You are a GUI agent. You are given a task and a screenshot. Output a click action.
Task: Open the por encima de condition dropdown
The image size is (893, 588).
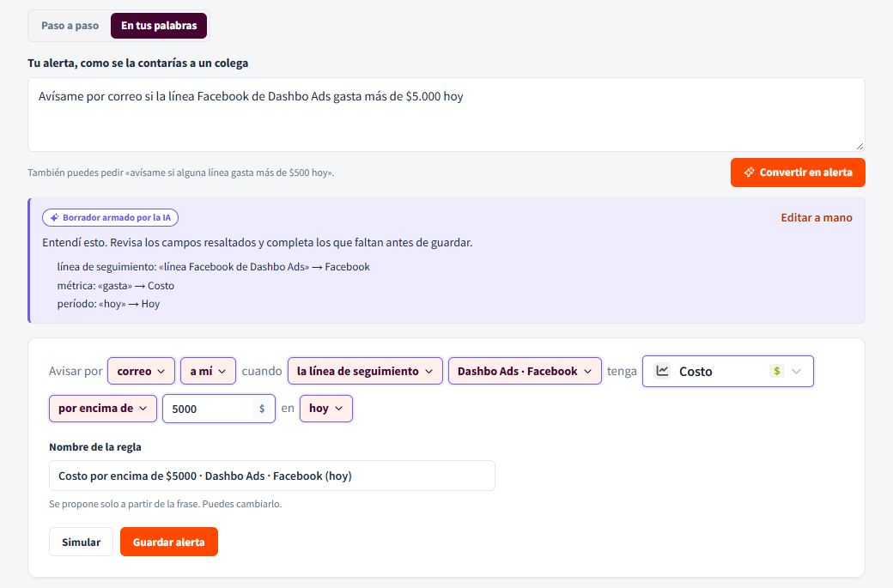[x=103, y=408]
